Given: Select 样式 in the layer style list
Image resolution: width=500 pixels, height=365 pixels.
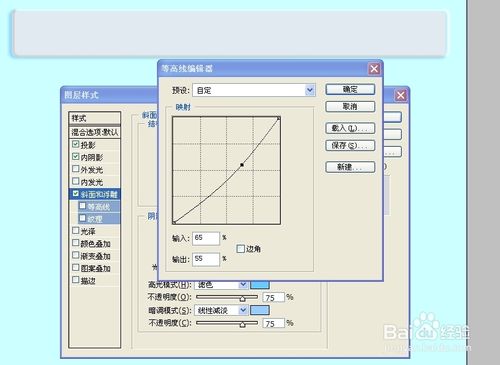Looking at the screenshot, I should coord(95,118).
